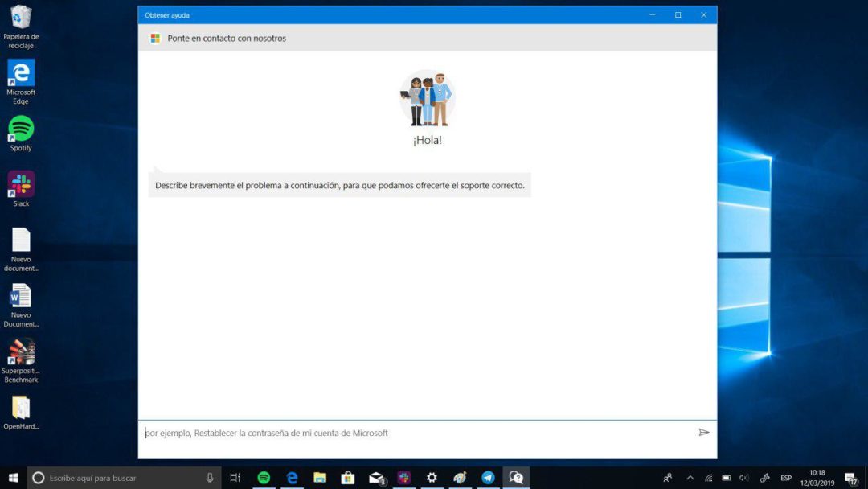Click the 'Describe brevemente el problema' message
This screenshot has width=868, height=489.
point(339,185)
